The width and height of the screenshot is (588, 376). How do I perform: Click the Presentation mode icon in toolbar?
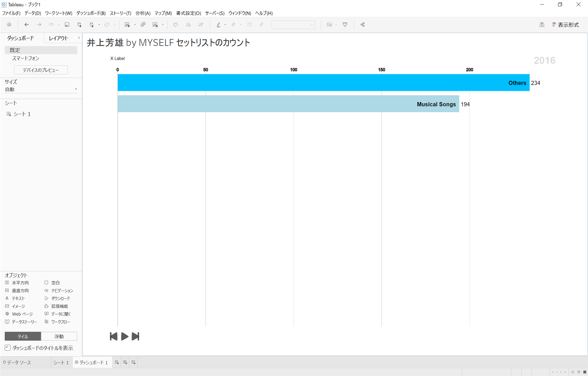345,25
